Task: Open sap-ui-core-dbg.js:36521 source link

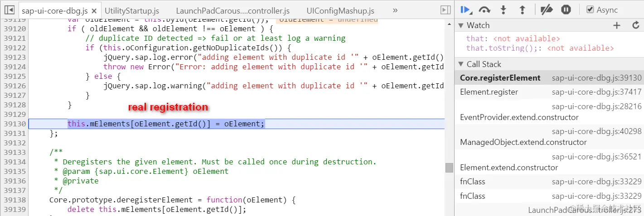Action: (596, 157)
